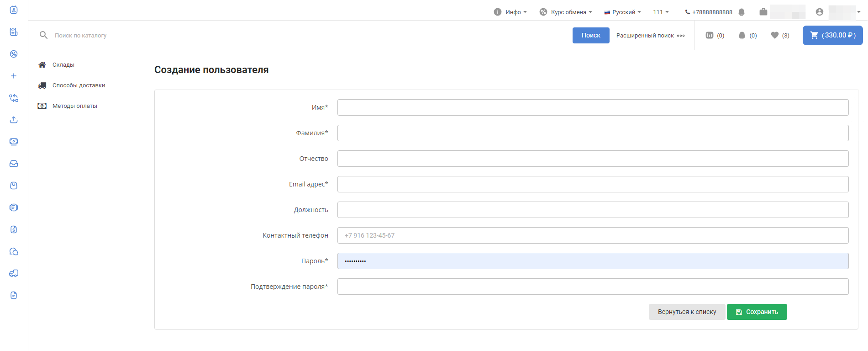The width and height of the screenshot is (868, 351).
Task: Click the upload arrow icon in sidebar
Action: [x=14, y=120]
